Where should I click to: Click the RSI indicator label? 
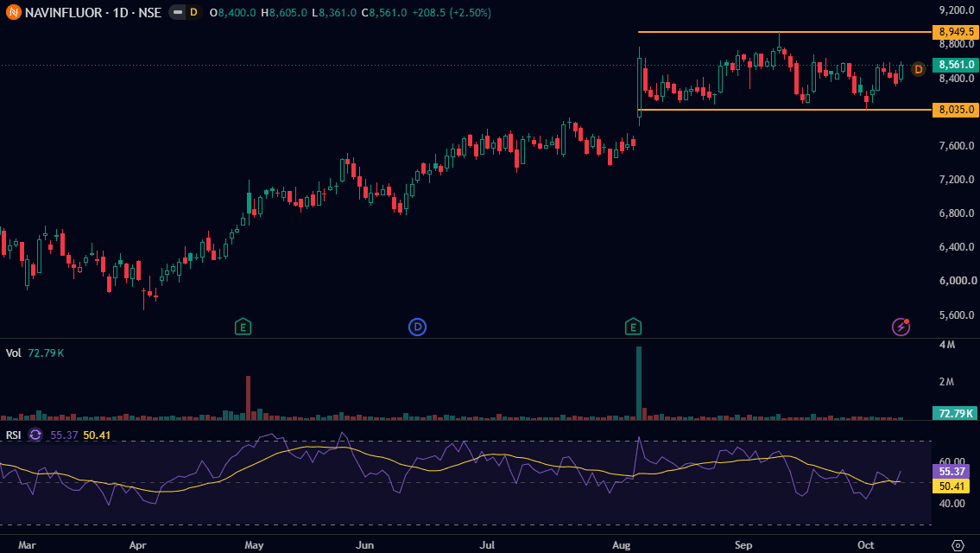(x=13, y=435)
